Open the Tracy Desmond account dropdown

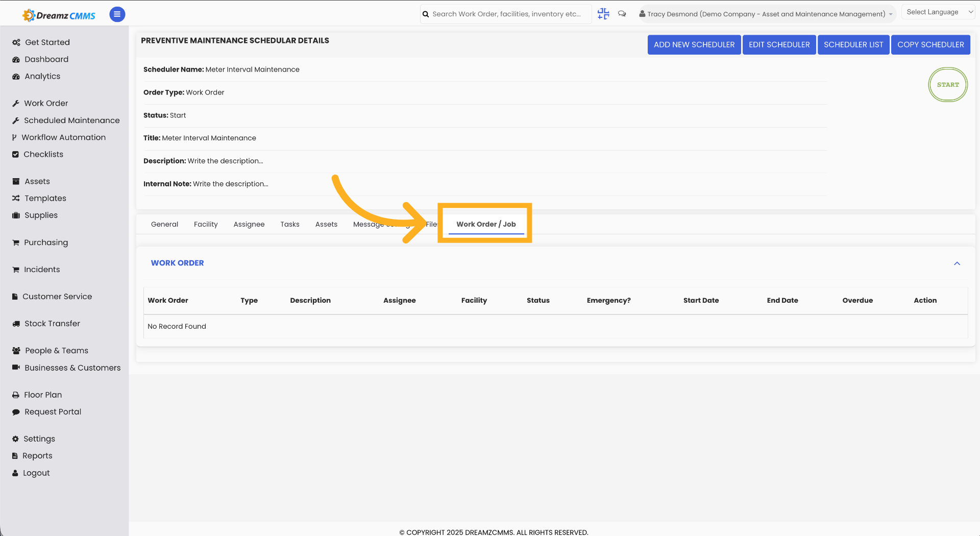click(x=766, y=14)
